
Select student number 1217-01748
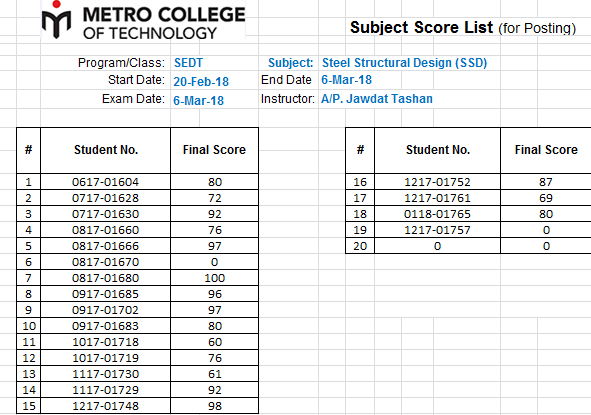point(106,406)
